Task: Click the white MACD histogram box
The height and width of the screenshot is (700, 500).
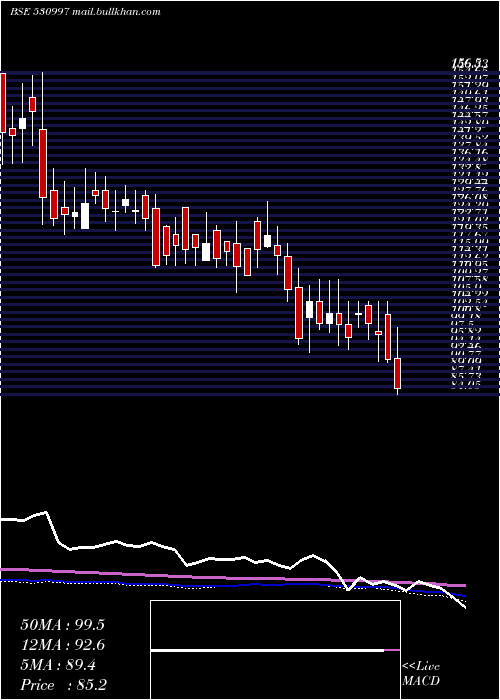Action: point(275,650)
